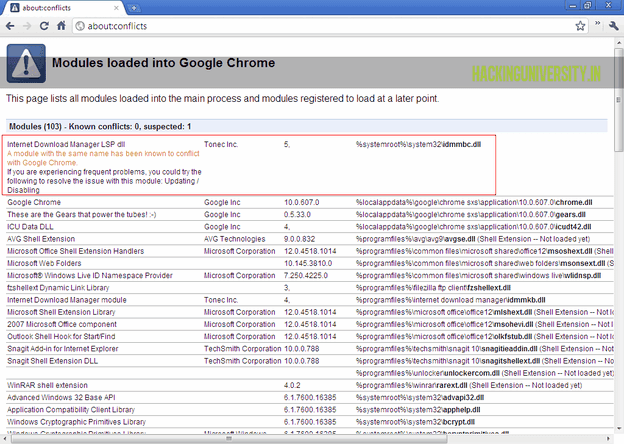This screenshot has width=624, height=444.
Task: Click the horizontal scrollbar thumb
Action: (229, 439)
